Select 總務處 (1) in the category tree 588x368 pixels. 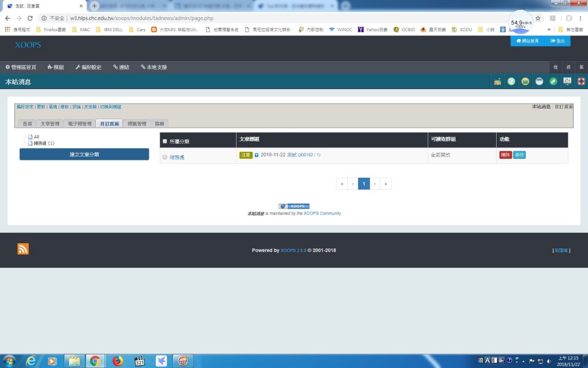(x=44, y=143)
